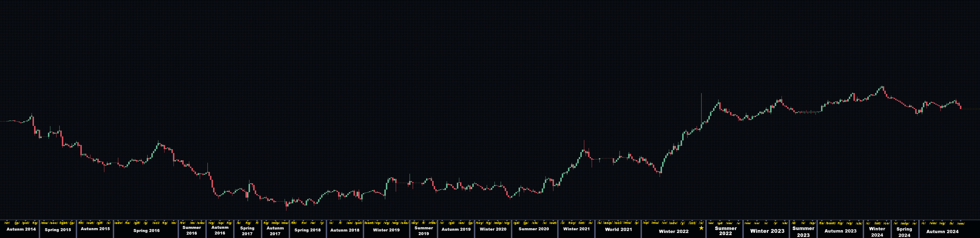The width and height of the screenshot is (980, 238).
Task: Click the /b/ marker in Spring 2017
Action: pyautogui.click(x=239, y=223)
